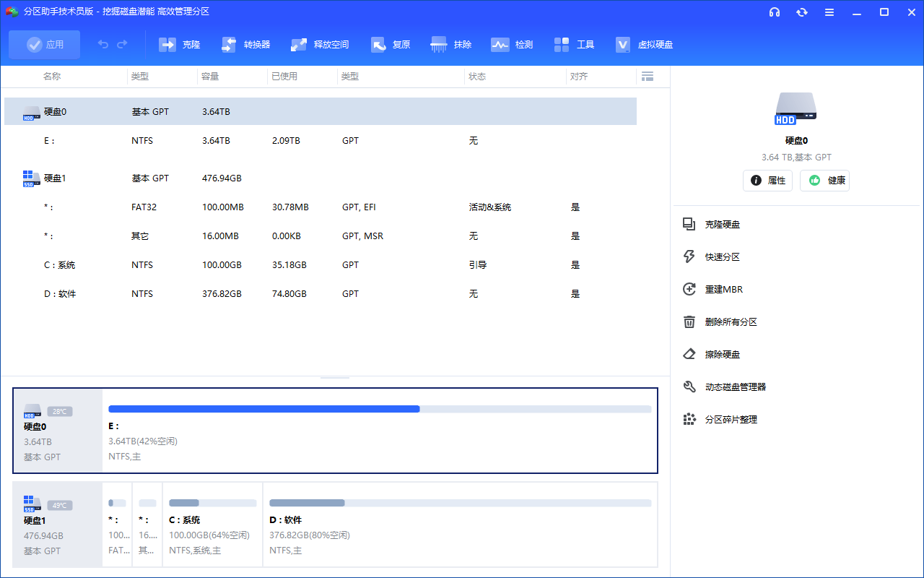Collapse the panel using the divider handle
The image size is (924, 578).
click(x=335, y=376)
